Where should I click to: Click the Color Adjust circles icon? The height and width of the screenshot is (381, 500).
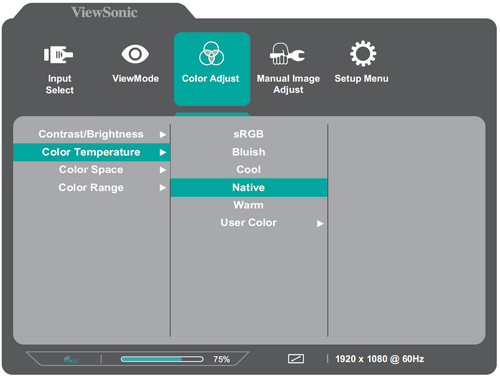coord(211,54)
